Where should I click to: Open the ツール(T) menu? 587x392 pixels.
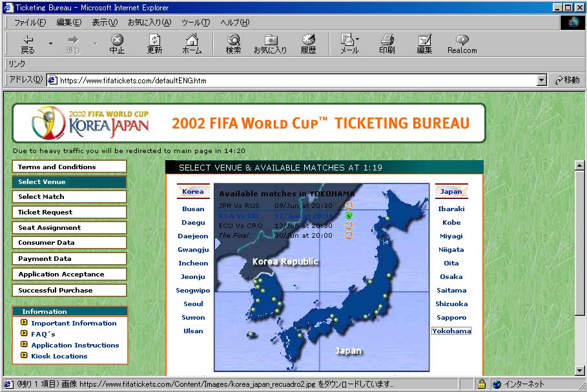[x=196, y=23]
